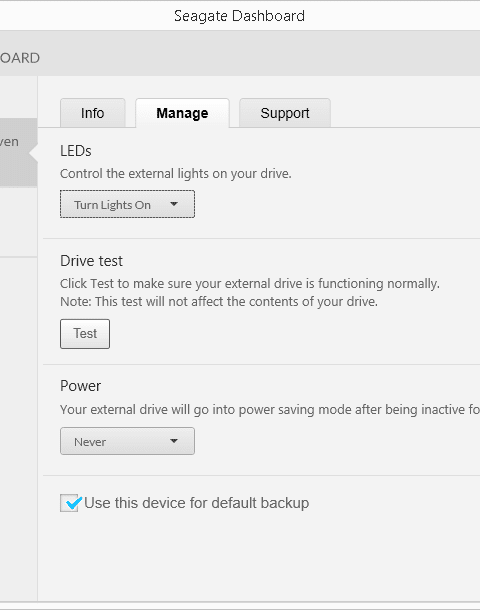Open the Turn Lights On dropdown
Image resolution: width=480 pixels, height=610 pixels.
[127, 204]
